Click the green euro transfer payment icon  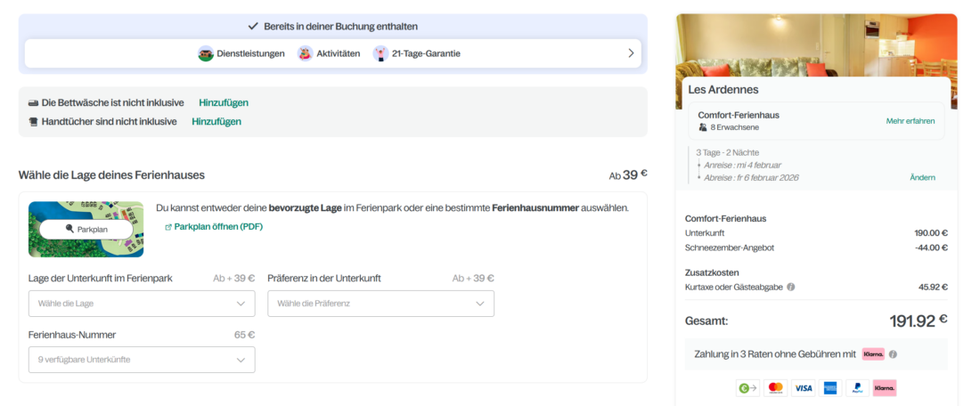[747, 388]
